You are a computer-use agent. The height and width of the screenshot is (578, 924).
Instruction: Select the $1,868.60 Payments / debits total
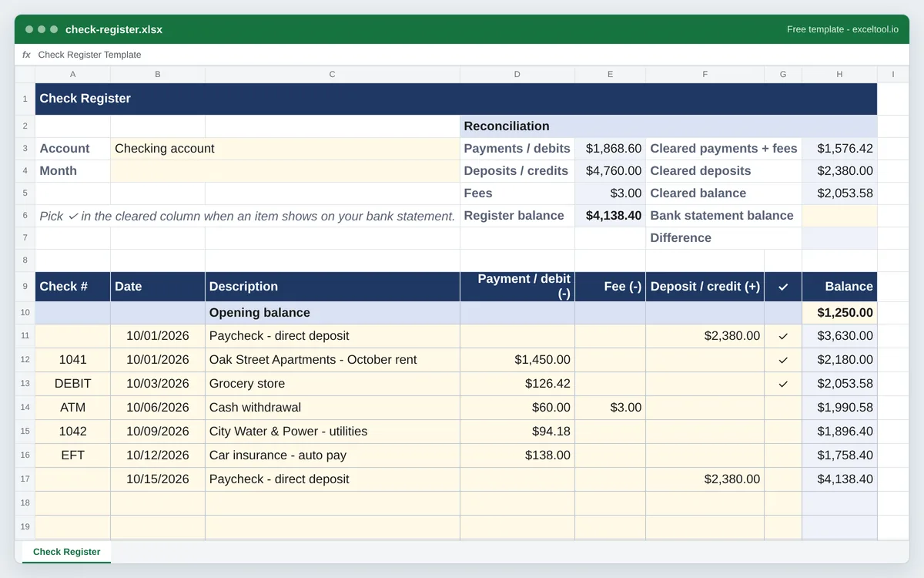(610, 149)
